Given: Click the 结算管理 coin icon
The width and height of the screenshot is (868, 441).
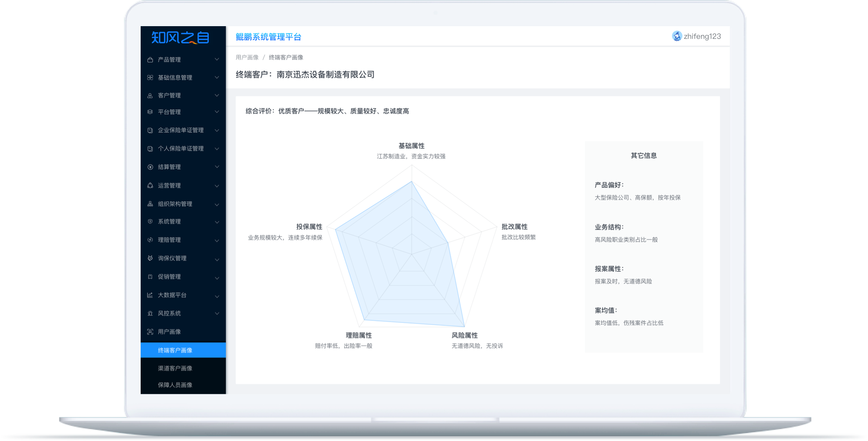Looking at the screenshot, I should 150,167.
